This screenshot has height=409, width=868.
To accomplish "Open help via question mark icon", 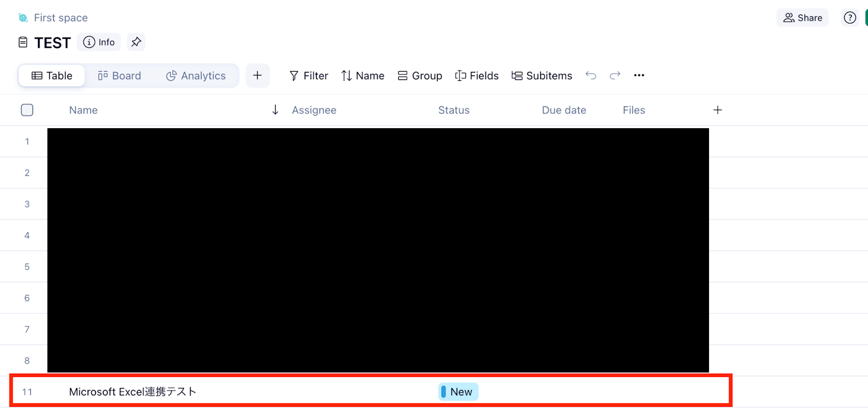I will coord(850,18).
